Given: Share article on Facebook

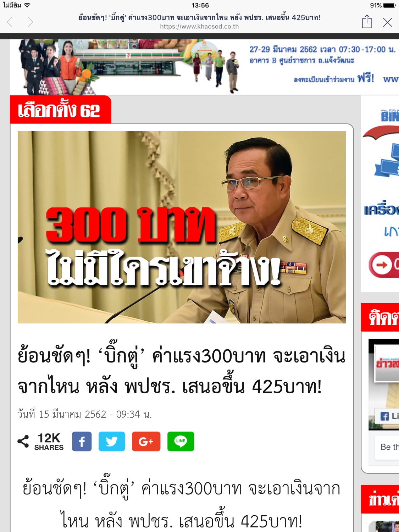Looking at the screenshot, I should (x=82, y=441).
